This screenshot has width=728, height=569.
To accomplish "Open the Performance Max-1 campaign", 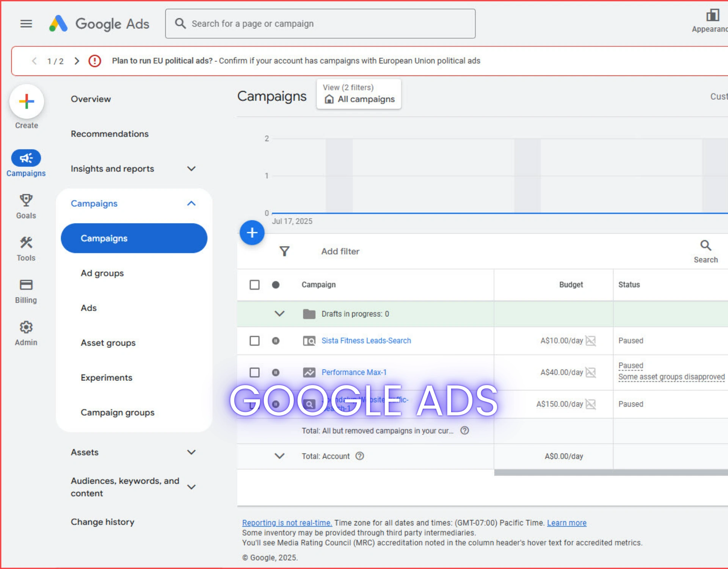I will click(x=353, y=372).
